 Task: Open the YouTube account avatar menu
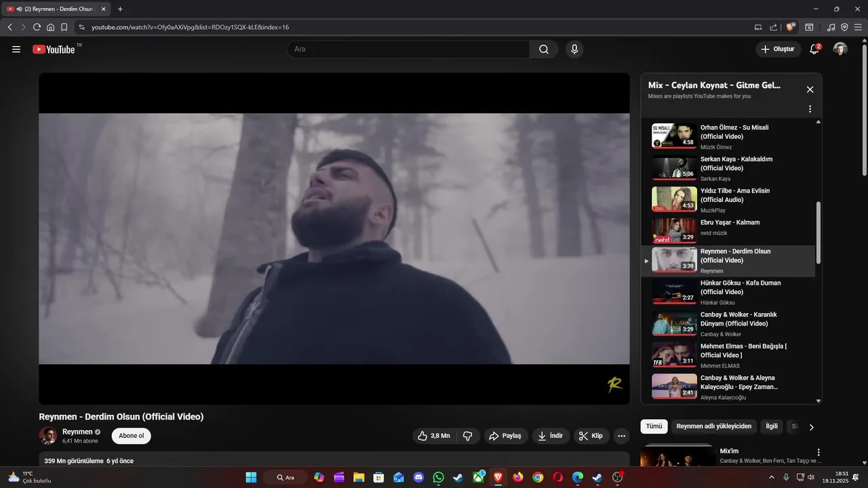(x=840, y=49)
